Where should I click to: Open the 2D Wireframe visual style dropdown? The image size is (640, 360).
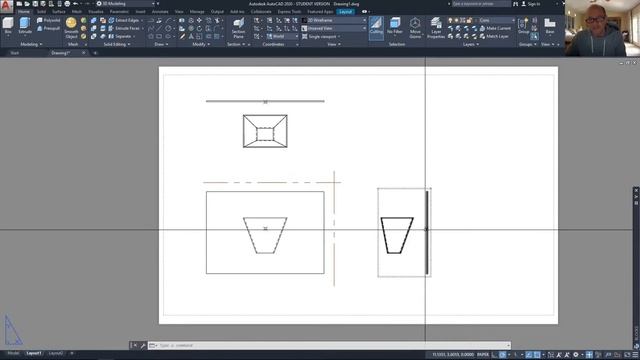tap(334, 20)
